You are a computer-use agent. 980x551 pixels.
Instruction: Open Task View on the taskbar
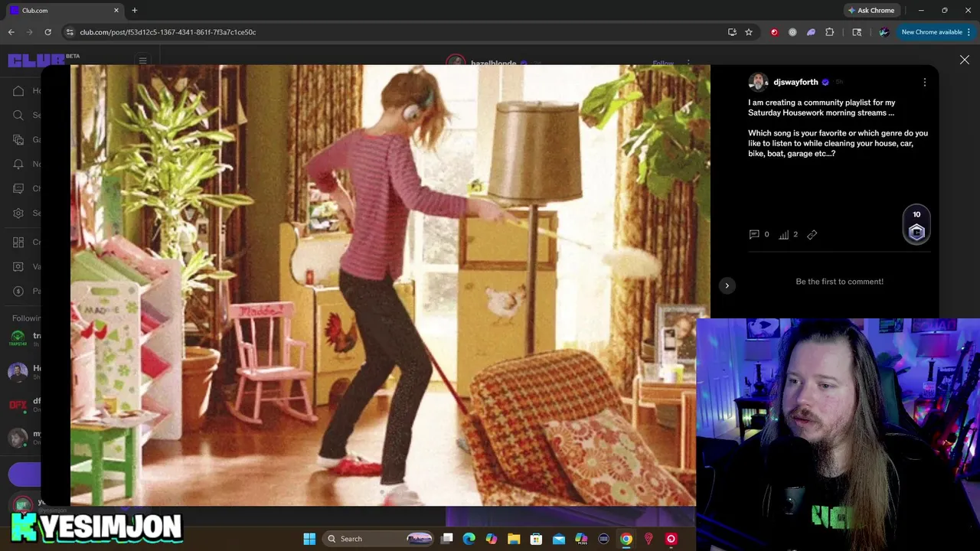pos(447,539)
